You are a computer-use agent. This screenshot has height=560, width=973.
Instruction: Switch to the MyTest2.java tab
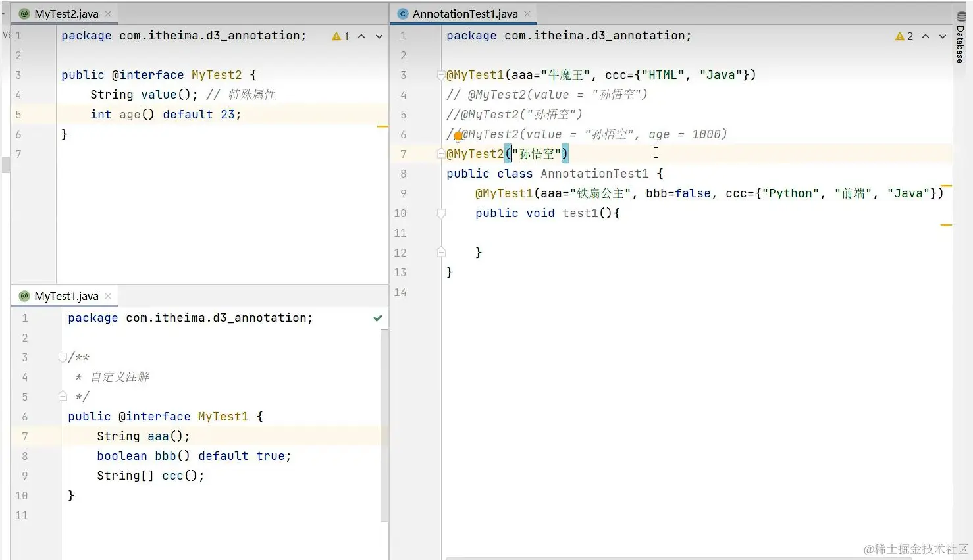point(66,14)
